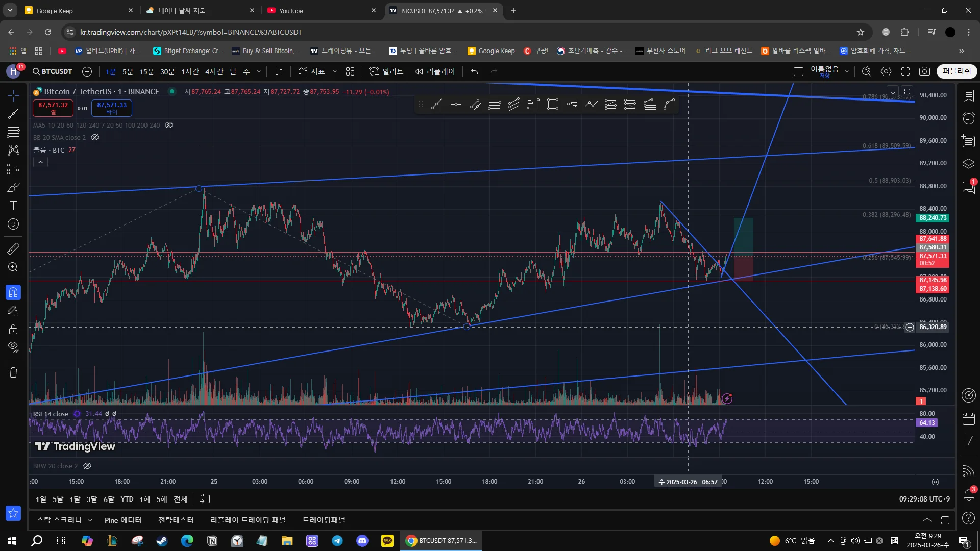The height and width of the screenshot is (551, 980).
Task: Toggle visibility of MA5-10-20 indicator
Action: point(169,125)
